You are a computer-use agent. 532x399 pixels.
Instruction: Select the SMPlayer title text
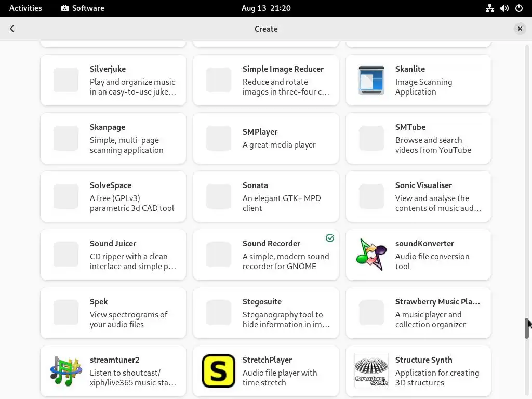[x=260, y=132]
